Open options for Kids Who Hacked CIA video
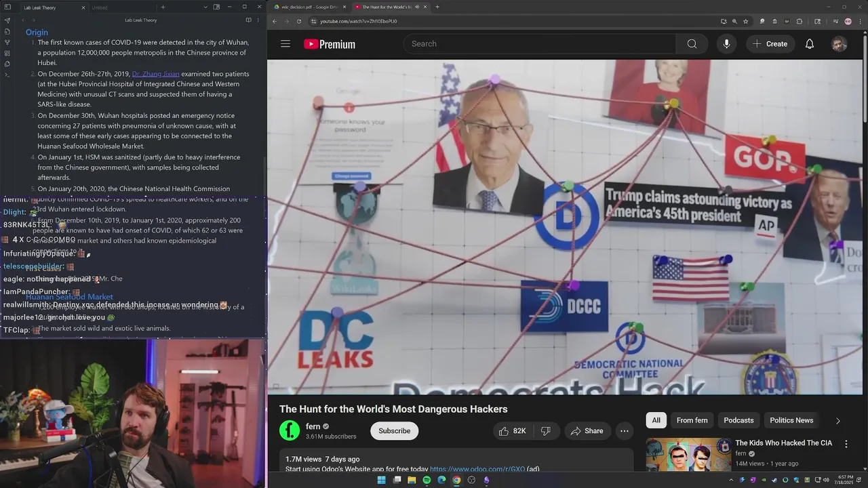 [x=846, y=444]
